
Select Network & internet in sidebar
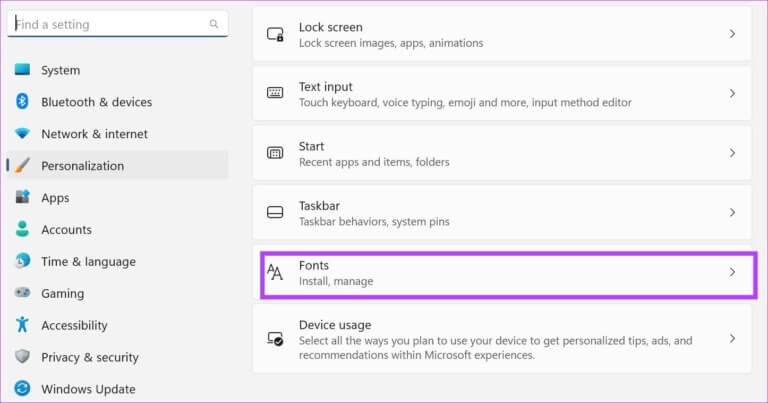pos(118,134)
